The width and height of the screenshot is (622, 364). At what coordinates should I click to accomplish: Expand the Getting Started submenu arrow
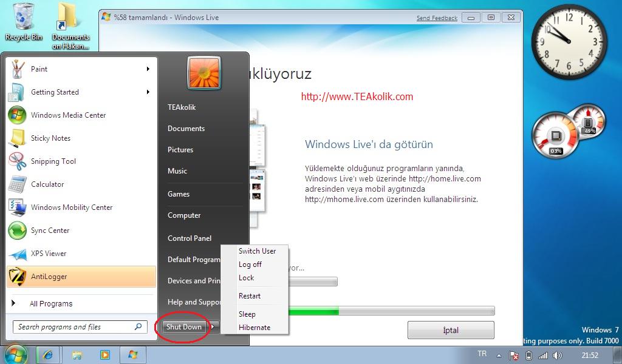point(148,92)
